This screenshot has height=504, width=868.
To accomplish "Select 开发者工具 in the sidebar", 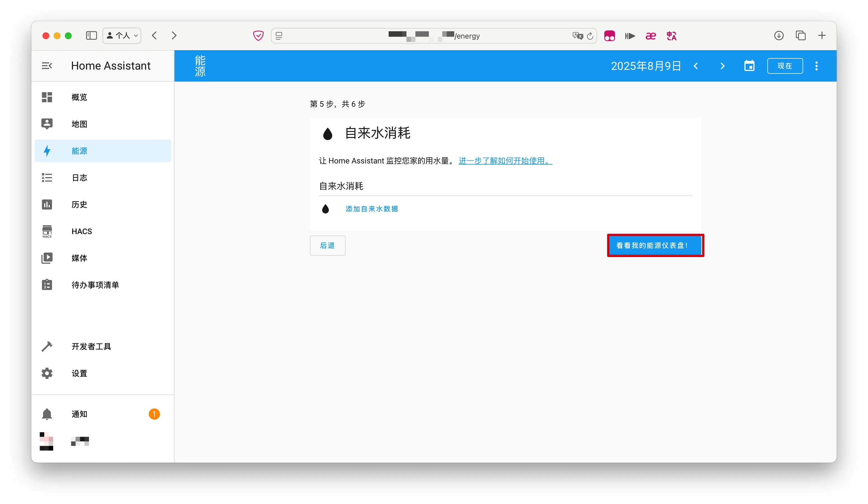I will (103, 346).
